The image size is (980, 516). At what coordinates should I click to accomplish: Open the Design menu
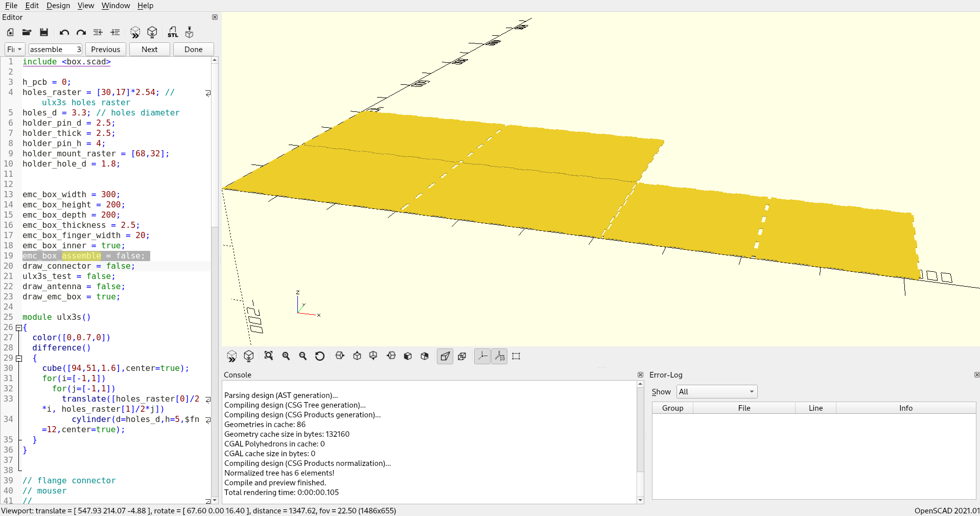click(x=58, y=6)
